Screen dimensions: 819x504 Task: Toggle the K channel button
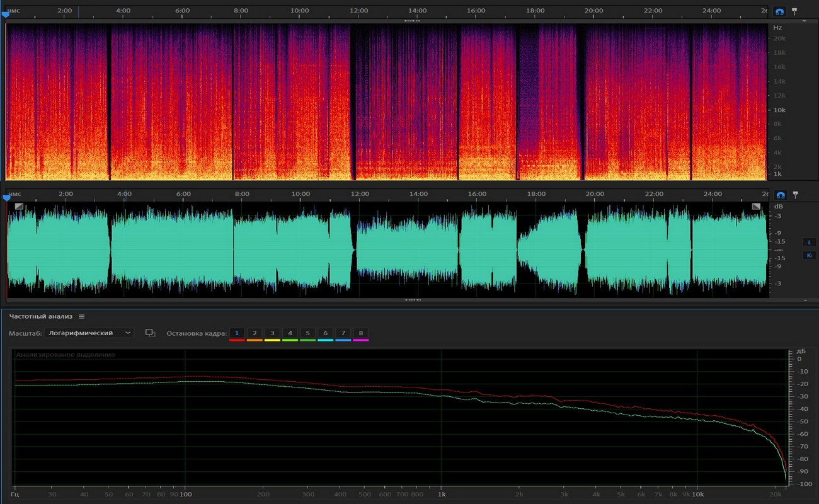(x=810, y=255)
